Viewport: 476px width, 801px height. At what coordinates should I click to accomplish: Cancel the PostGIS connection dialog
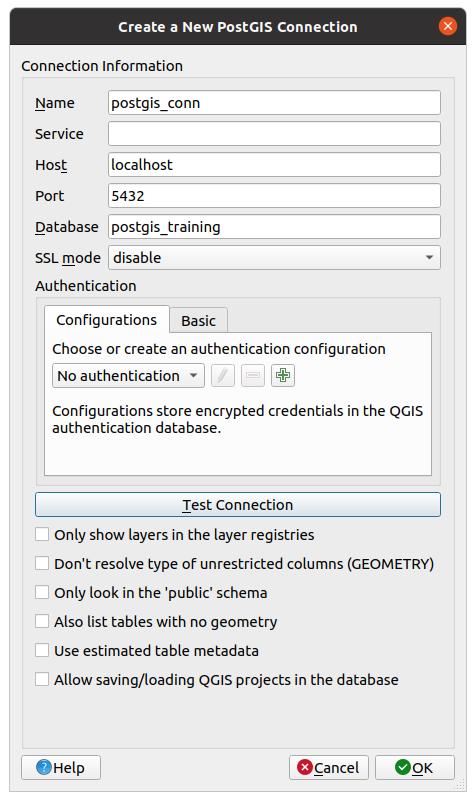point(329,767)
